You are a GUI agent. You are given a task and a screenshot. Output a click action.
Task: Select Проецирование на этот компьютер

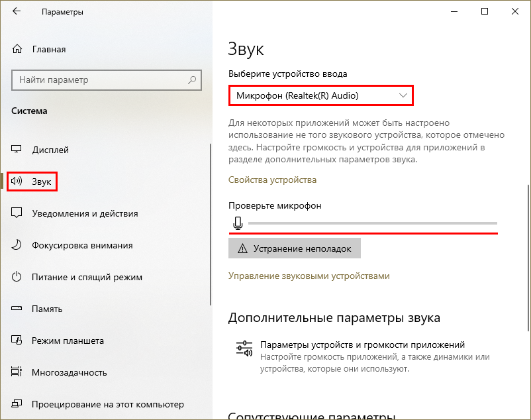[x=107, y=404]
